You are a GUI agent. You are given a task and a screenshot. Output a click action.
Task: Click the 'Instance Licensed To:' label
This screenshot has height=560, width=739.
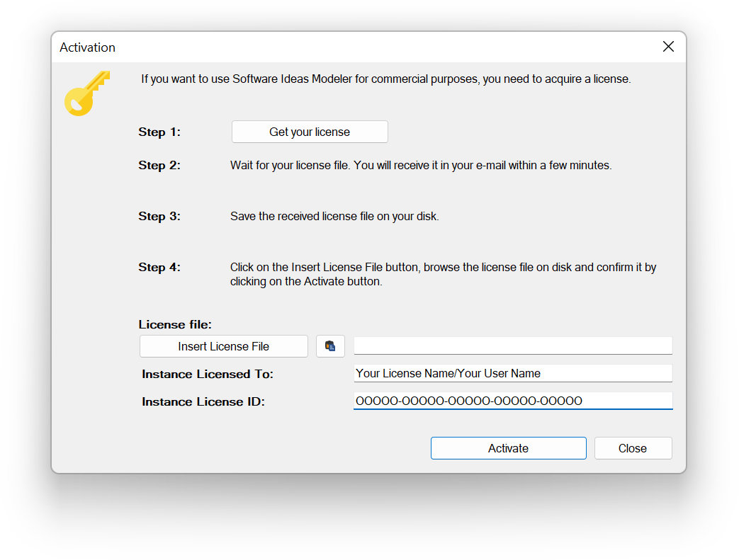click(x=208, y=375)
